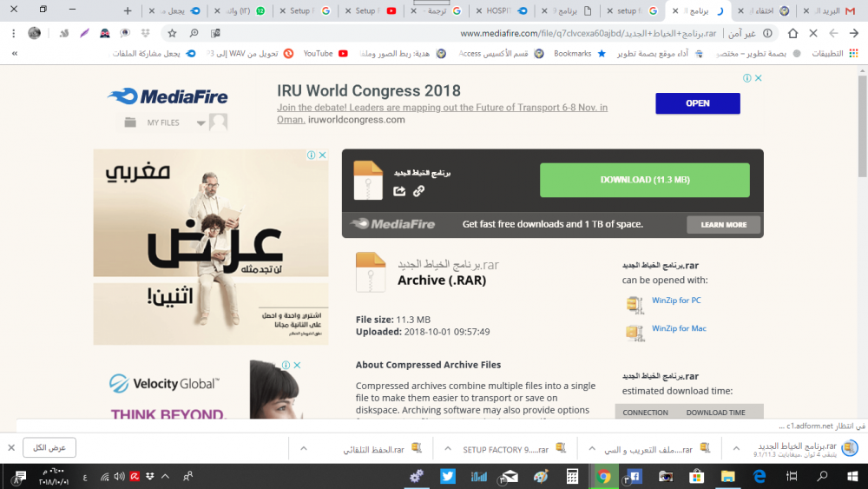Open Twitter from the taskbar
The image size is (868, 489).
(x=447, y=476)
